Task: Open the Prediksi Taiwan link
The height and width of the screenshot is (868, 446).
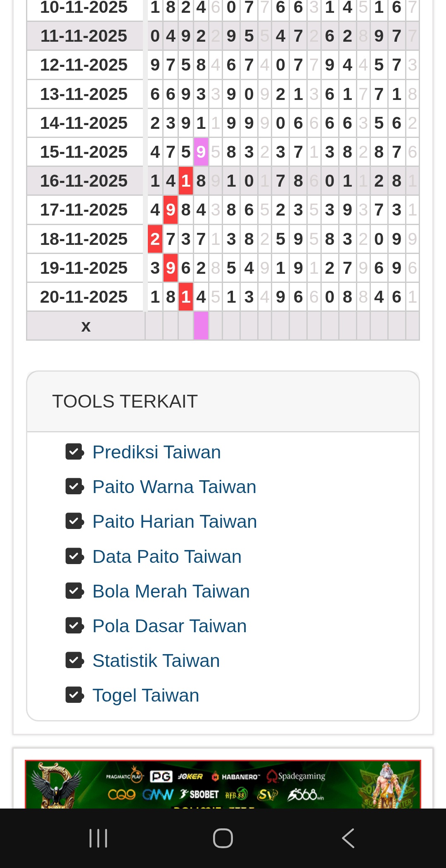Action: [x=157, y=452]
